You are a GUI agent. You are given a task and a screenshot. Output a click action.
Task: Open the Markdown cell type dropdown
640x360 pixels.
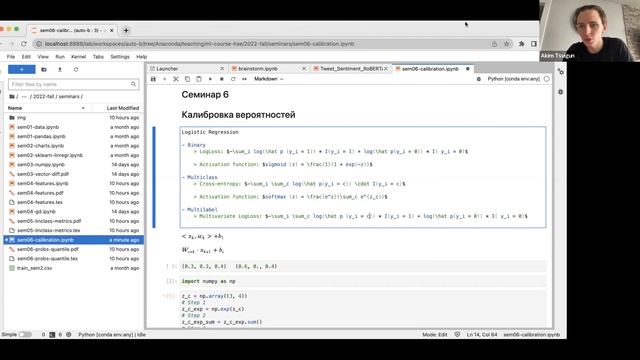(x=269, y=79)
